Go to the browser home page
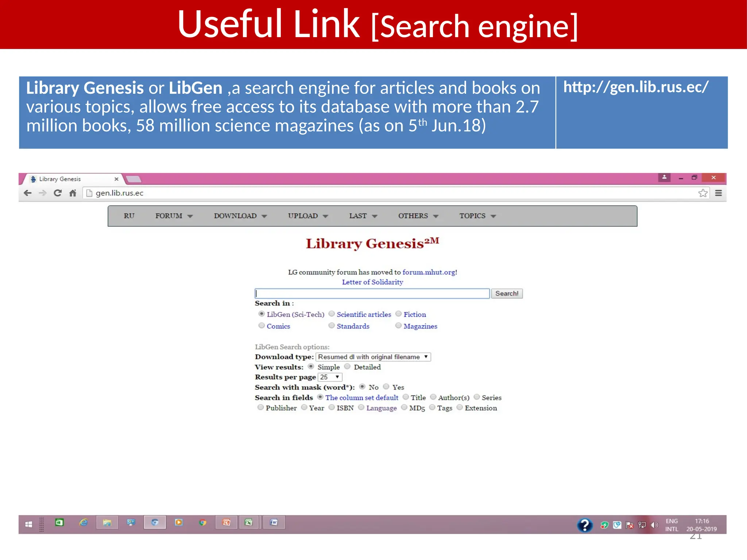Viewport: 747px width, 560px height. pos(73,193)
